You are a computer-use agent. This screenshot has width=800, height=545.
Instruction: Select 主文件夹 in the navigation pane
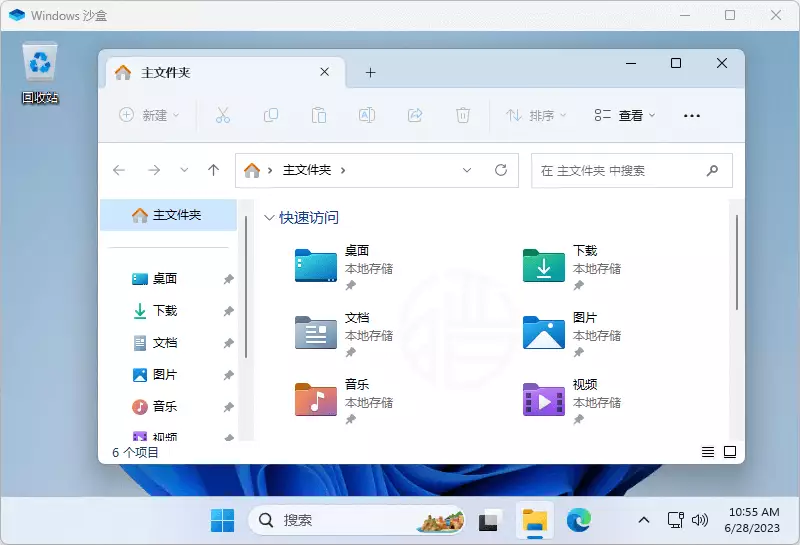point(168,215)
